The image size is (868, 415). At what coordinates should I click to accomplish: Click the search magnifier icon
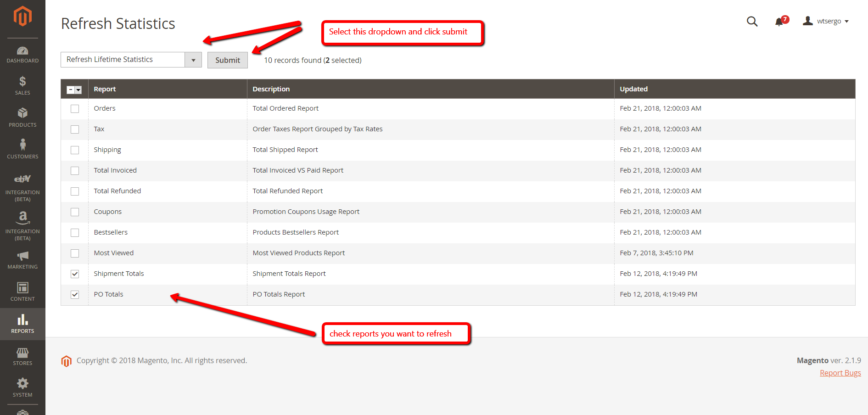coord(752,21)
